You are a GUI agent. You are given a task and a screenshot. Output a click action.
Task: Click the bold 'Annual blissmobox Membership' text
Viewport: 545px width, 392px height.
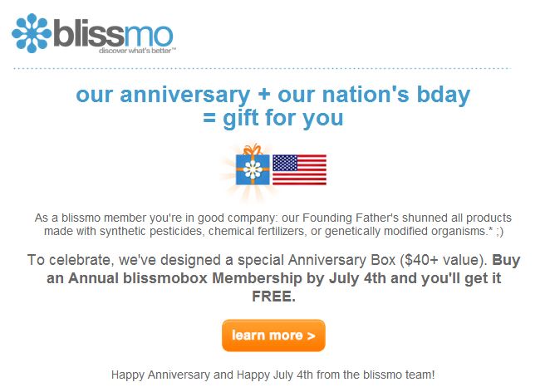click(x=185, y=278)
